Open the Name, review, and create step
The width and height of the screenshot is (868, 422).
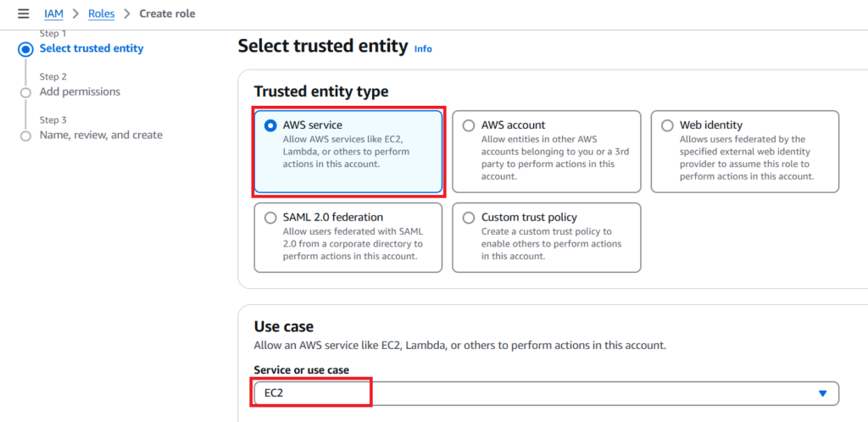click(101, 135)
